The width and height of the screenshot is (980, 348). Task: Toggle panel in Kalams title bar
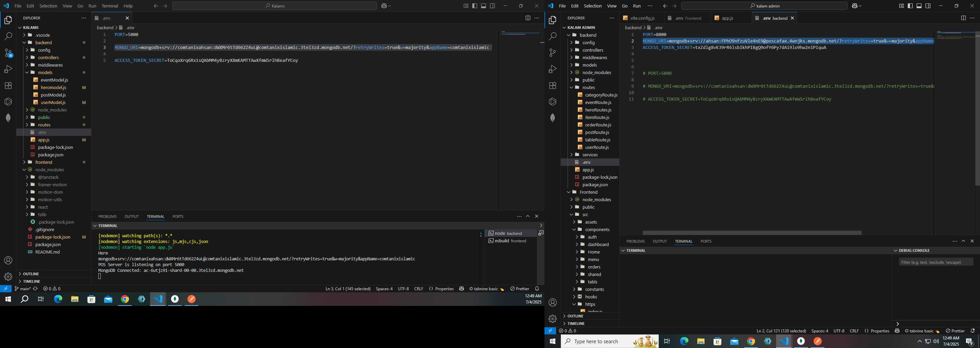484,6
